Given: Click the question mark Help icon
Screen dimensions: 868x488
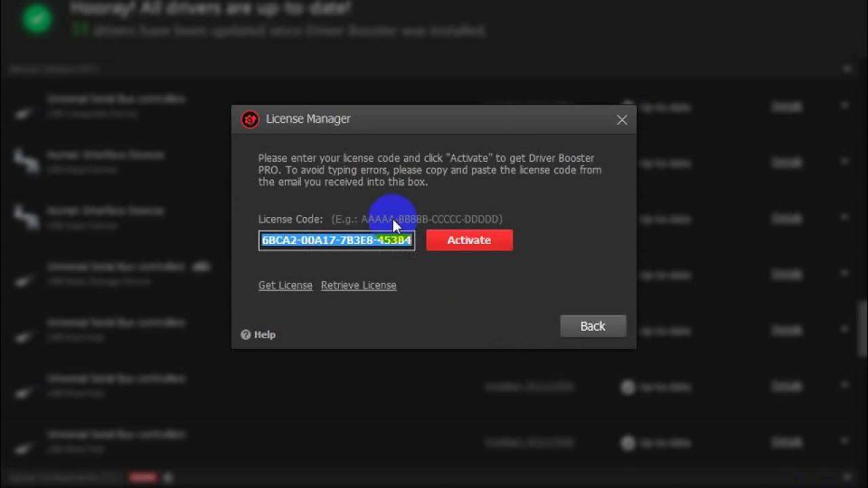Looking at the screenshot, I should [245, 335].
